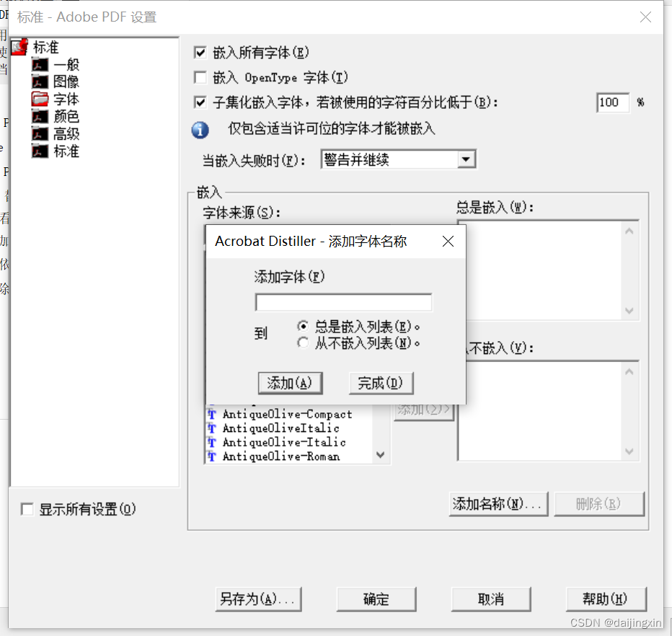Screen dimensions: 672x636
Task: Click 完成(D) button in dialog
Action: pyautogui.click(x=381, y=383)
